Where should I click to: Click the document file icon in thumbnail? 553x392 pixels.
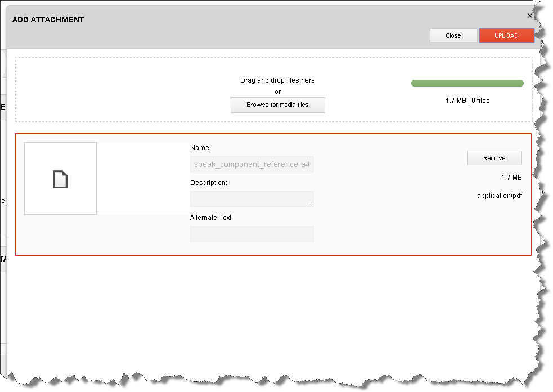[60, 179]
